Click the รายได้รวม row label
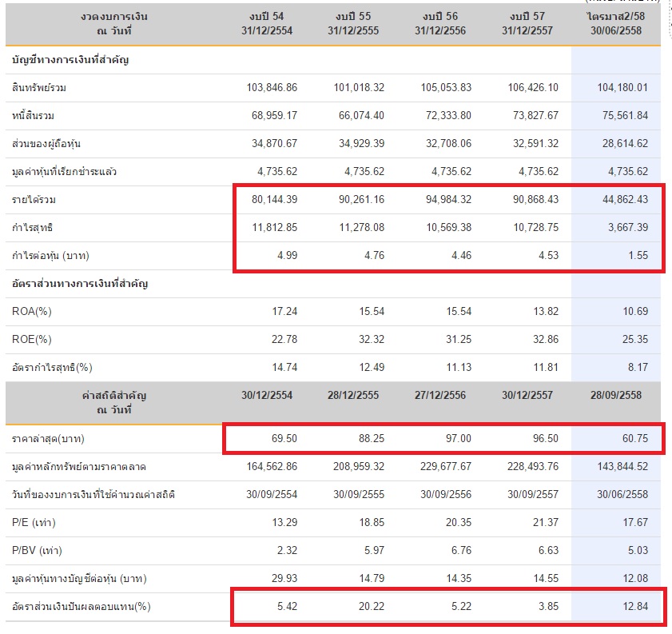 34,200
